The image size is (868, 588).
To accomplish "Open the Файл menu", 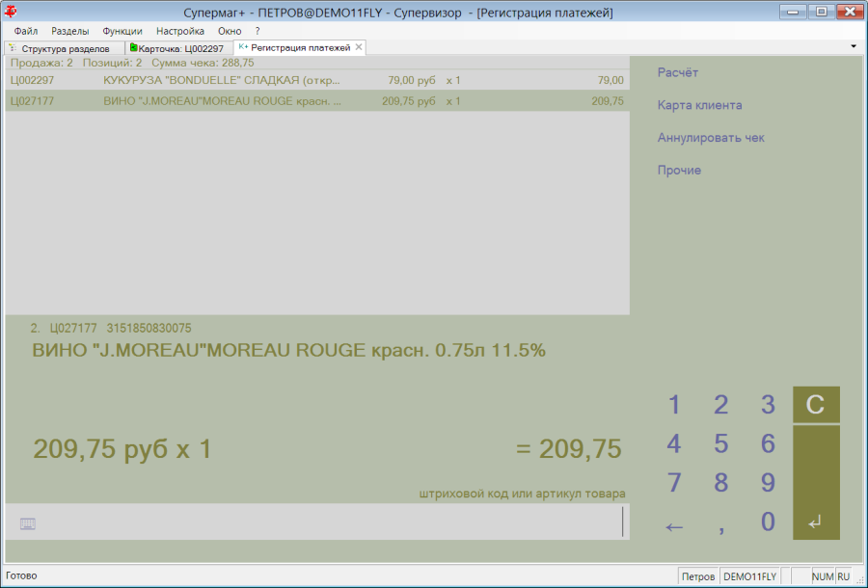I will tap(25, 31).
